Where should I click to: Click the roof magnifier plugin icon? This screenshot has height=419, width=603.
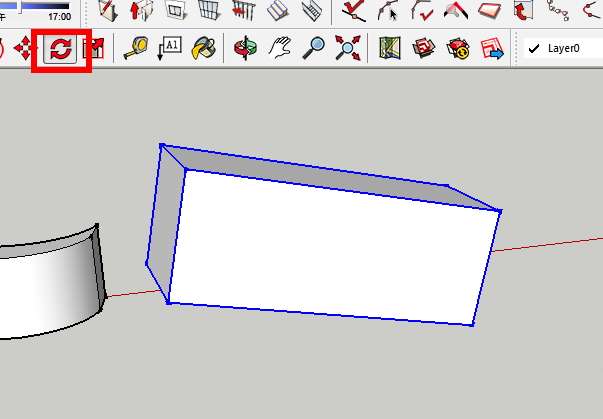pos(456,11)
